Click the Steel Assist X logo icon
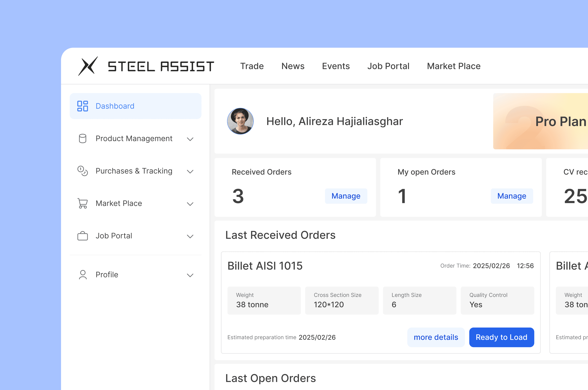 click(x=88, y=66)
